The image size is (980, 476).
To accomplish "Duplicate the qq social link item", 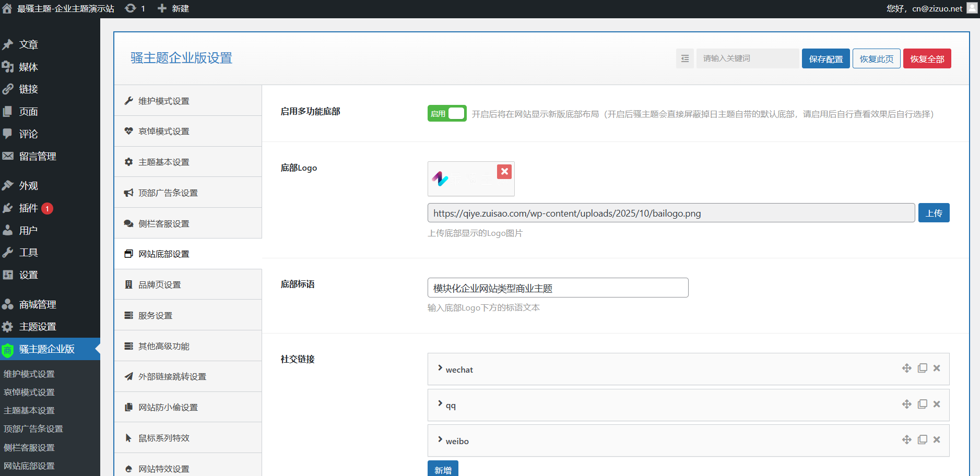I will (x=922, y=404).
